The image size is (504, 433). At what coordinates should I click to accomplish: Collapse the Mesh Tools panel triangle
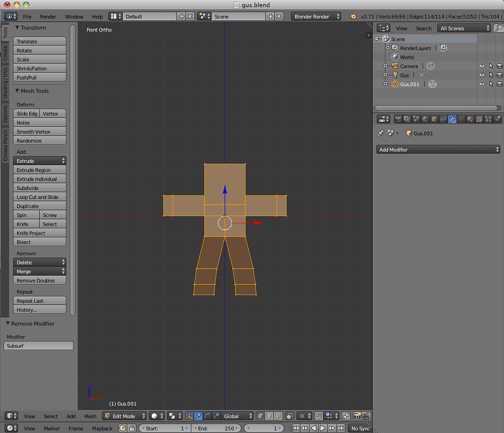click(x=17, y=91)
